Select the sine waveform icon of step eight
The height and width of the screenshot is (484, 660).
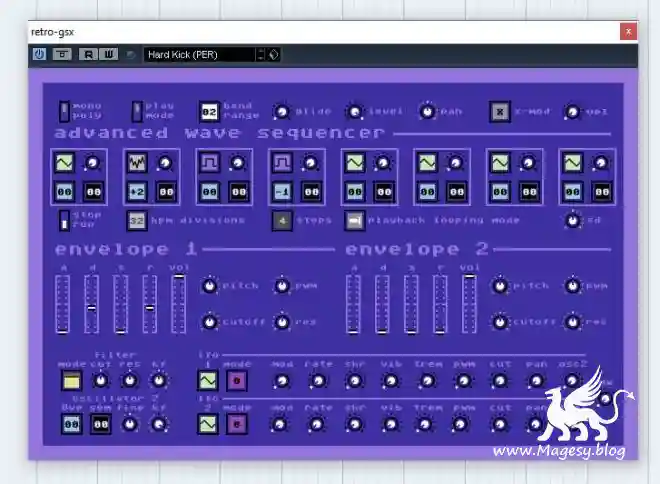(573, 163)
